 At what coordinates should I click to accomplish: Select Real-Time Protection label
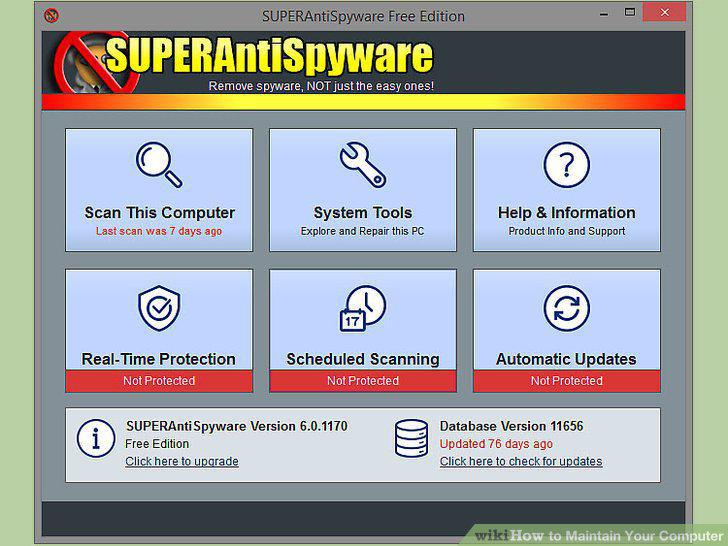158,359
